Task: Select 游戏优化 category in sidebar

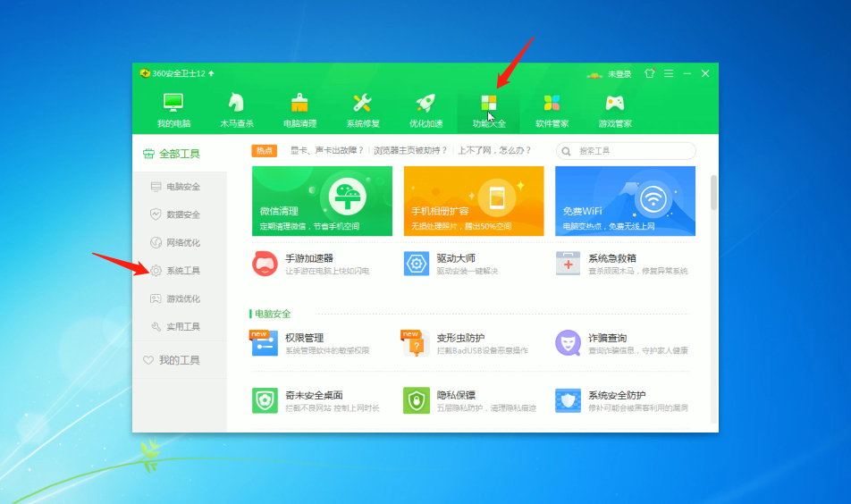Action: pos(180,299)
